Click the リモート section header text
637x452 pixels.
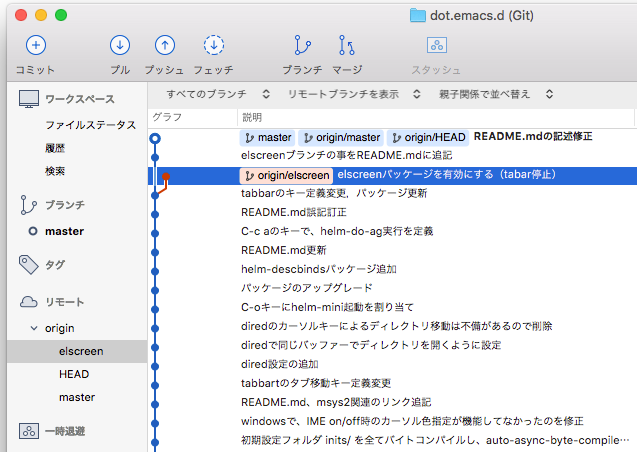pos(65,302)
